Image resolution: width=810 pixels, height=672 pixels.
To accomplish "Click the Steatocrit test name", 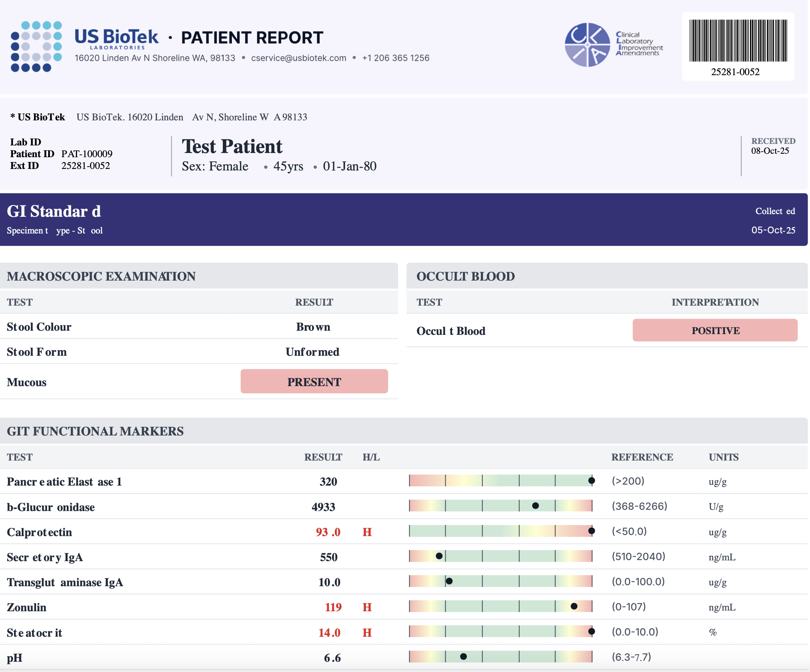I will (x=34, y=633).
